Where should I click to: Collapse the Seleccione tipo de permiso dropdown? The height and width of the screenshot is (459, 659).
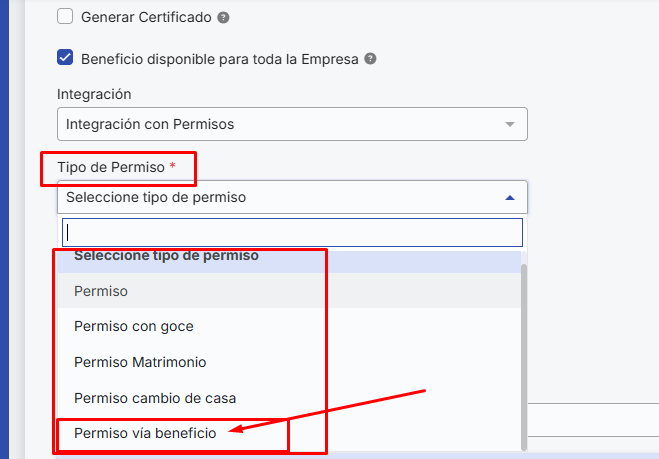click(292, 197)
